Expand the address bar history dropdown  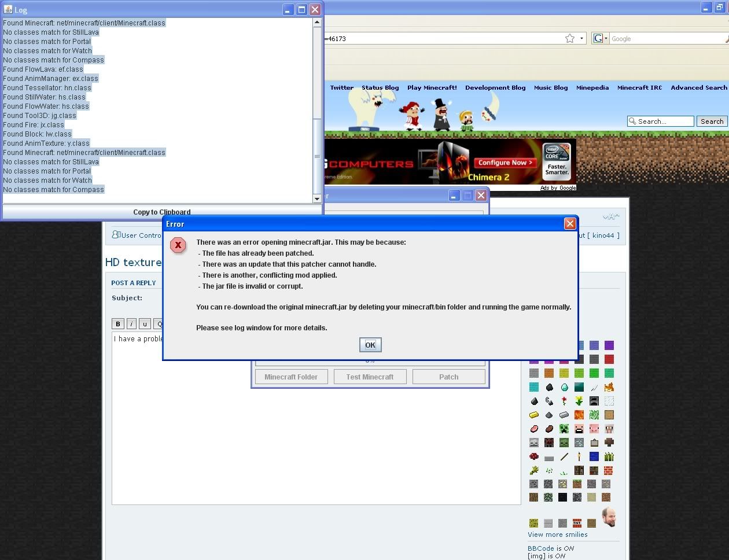pyautogui.click(x=581, y=39)
